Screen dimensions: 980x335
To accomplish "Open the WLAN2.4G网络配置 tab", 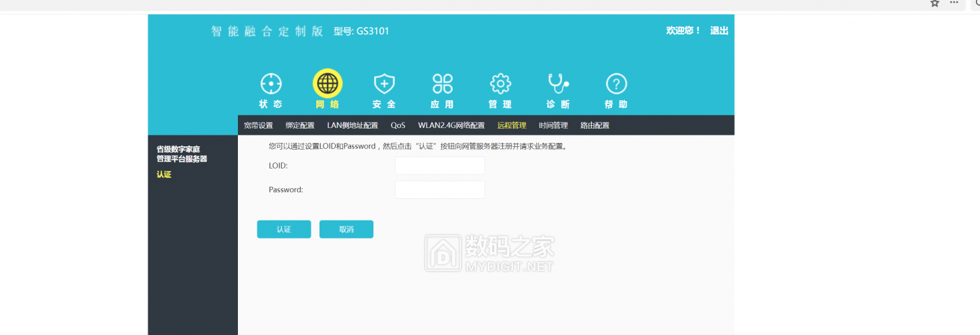I will [x=451, y=125].
